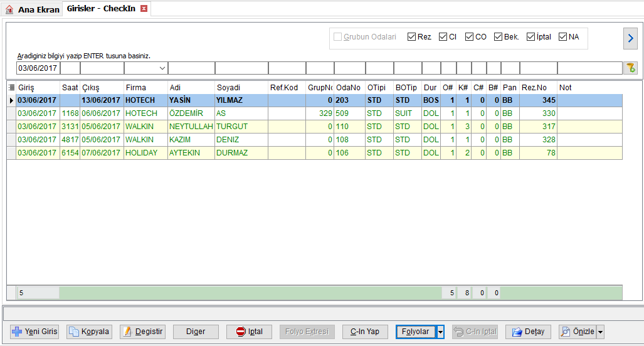Toggle the İptal filter checkbox
The height and width of the screenshot is (346, 644).
pos(531,37)
